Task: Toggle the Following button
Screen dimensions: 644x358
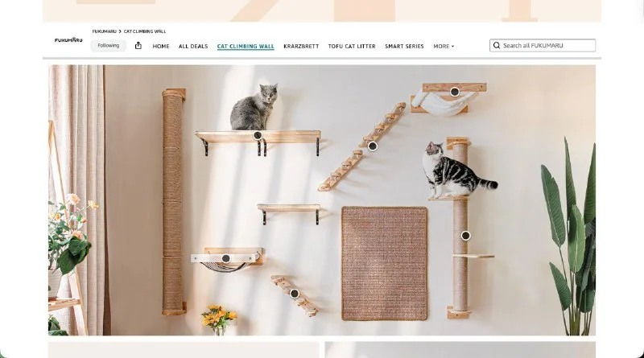Action: point(109,46)
